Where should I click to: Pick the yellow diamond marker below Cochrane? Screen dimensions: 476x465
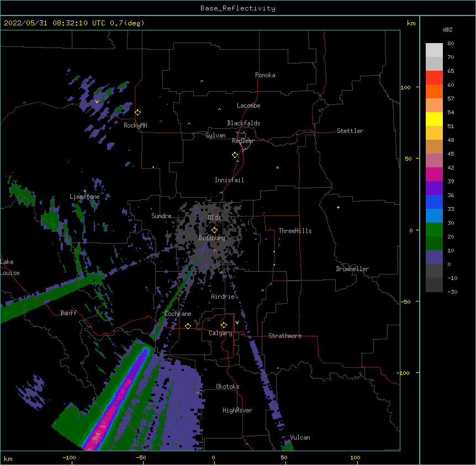point(188,326)
